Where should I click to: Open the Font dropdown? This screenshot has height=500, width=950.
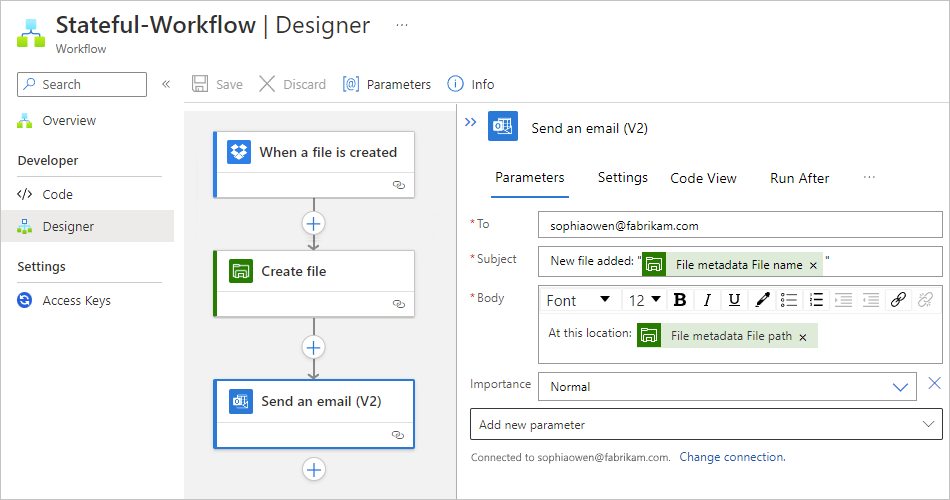579,300
